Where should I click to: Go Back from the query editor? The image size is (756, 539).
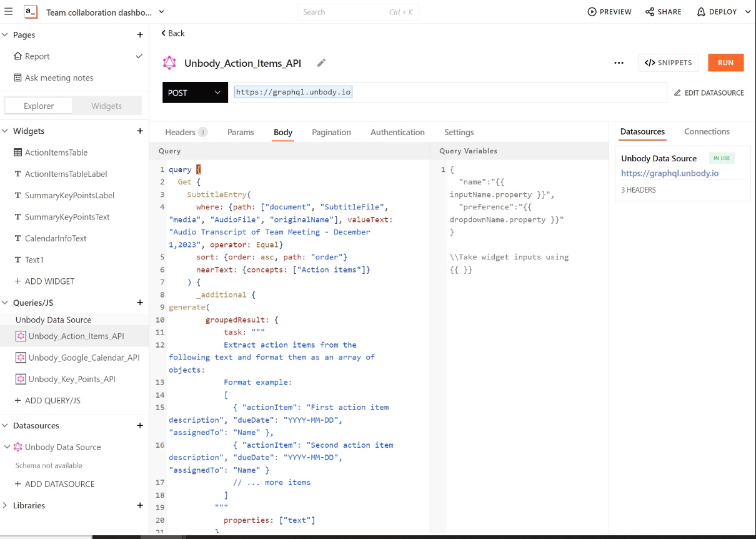pyautogui.click(x=173, y=33)
